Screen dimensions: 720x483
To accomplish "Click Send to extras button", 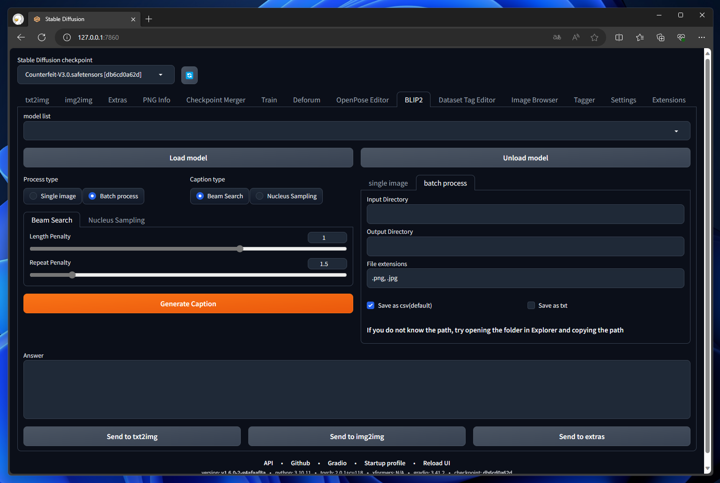I will (582, 436).
